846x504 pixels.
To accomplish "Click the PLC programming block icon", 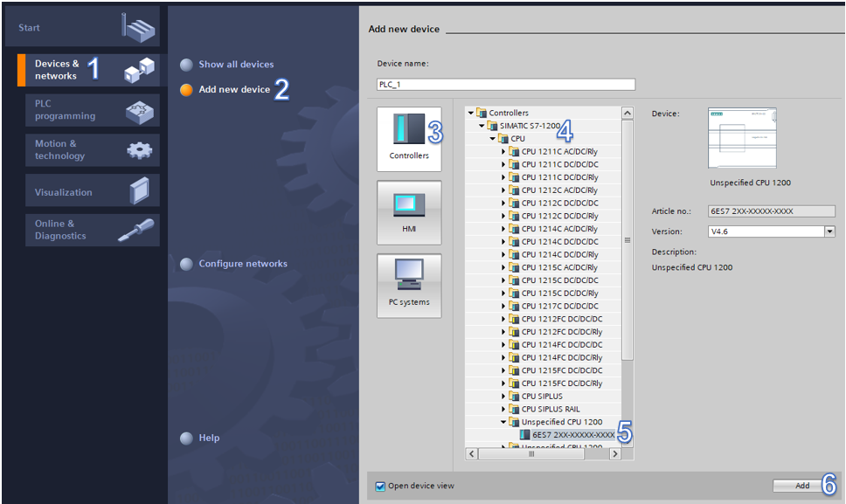I will click(140, 111).
